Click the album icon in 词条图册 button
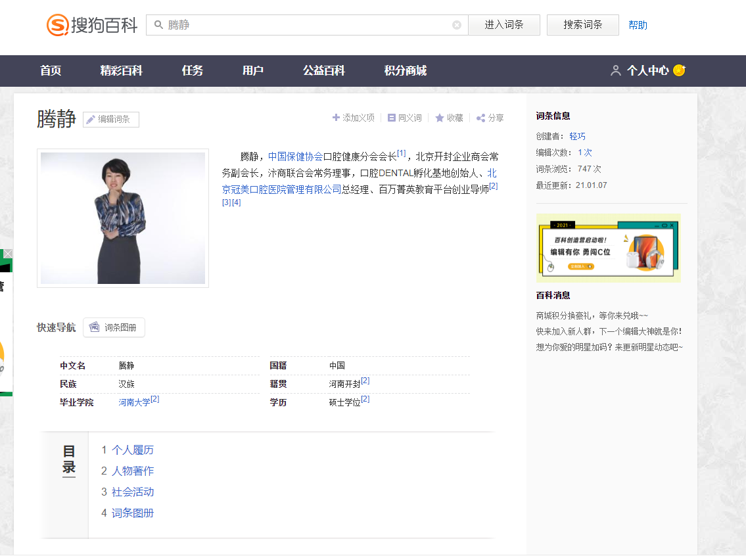This screenshot has height=560, width=746. [94, 327]
